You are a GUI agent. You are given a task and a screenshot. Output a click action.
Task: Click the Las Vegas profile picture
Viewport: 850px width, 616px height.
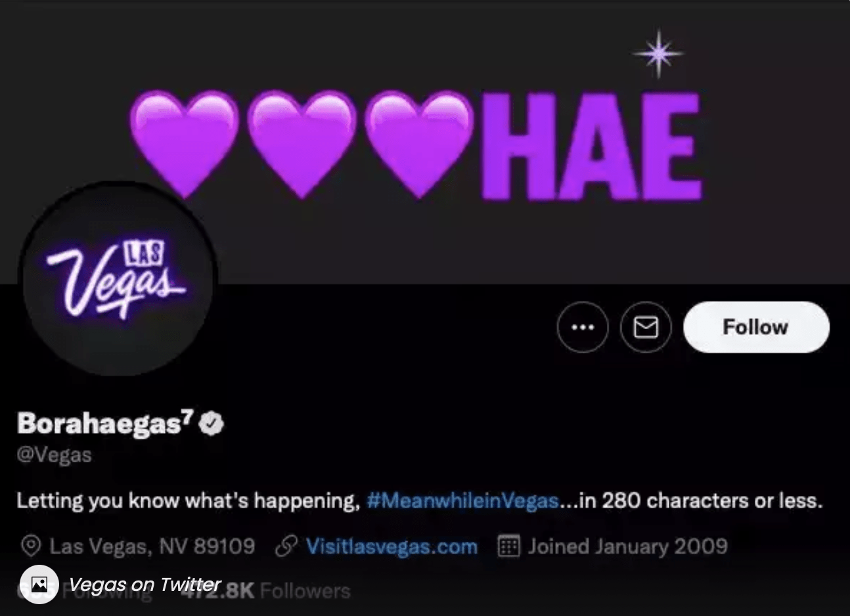click(118, 279)
